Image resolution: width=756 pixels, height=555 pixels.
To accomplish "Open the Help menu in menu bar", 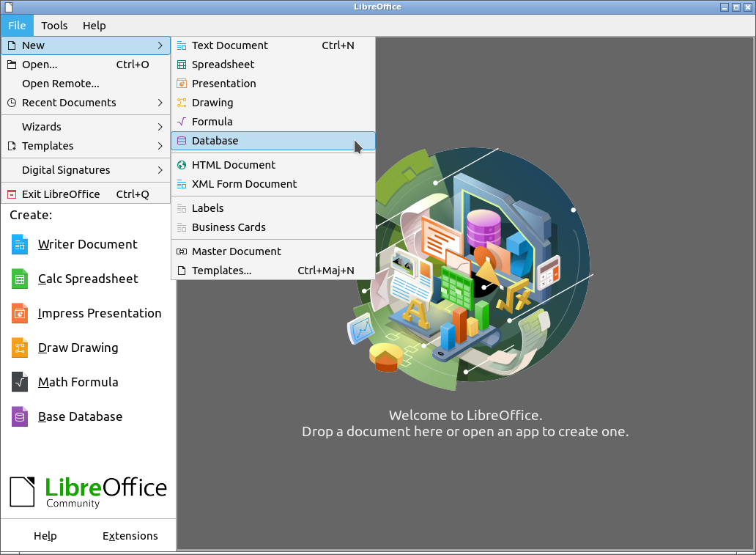I will 94,26.
